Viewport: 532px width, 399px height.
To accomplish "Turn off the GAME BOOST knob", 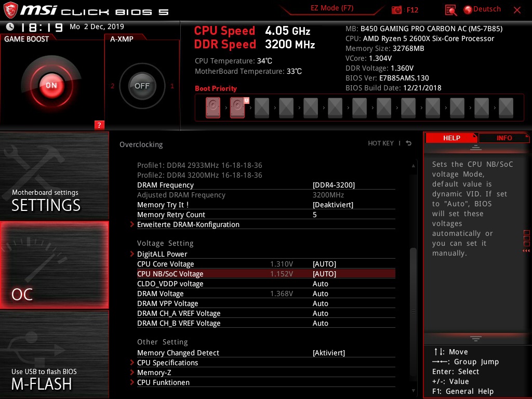I will point(51,85).
